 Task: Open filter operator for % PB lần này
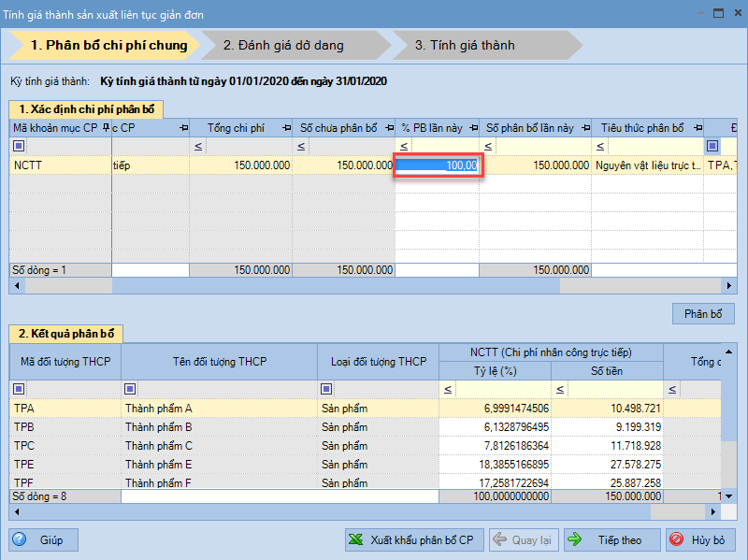click(x=404, y=147)
